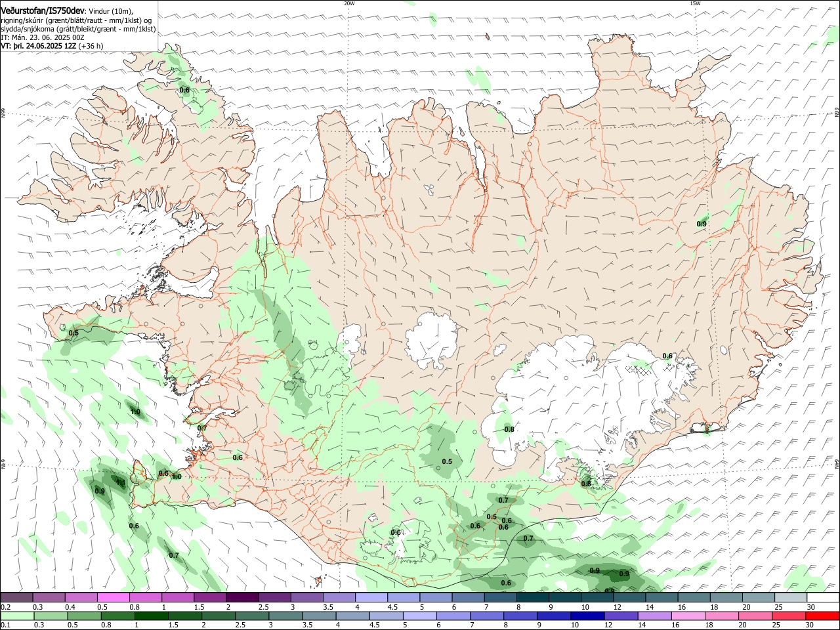Click the 'VT: þri. 24.06.2025 12Z' valid time
Viewport: 840px width, 630px height.
(x=39, y=46)
